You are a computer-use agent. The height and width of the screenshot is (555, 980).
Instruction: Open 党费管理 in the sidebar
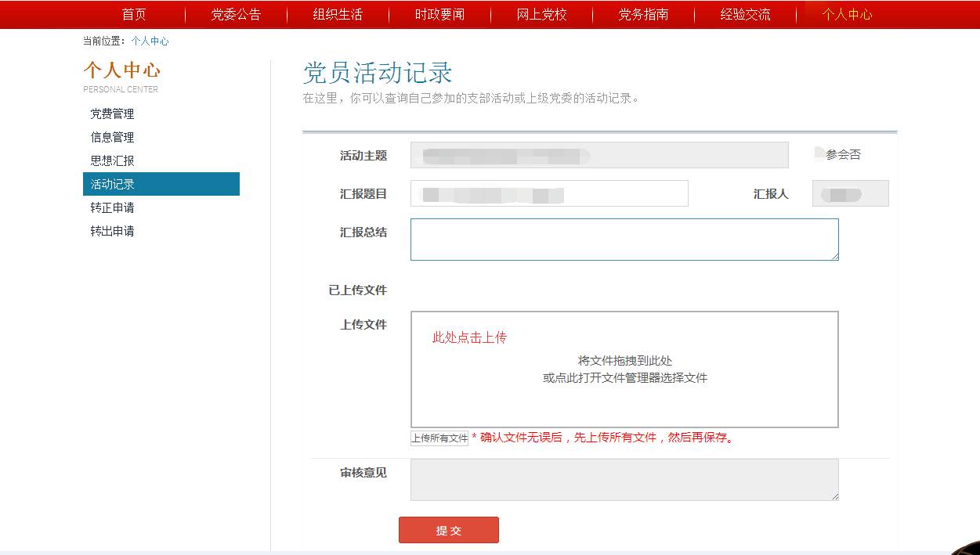[x=112, y=114]
